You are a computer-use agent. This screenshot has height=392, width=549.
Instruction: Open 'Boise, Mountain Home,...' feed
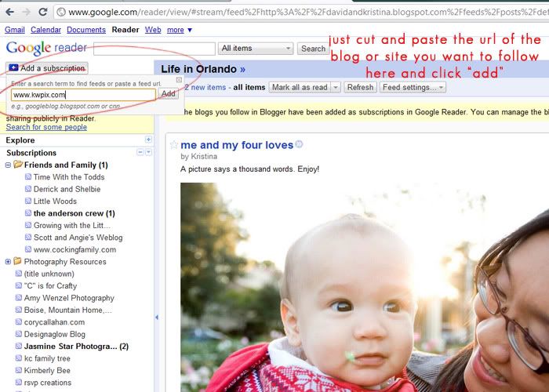pyautogui.click(x=68, y=310)
